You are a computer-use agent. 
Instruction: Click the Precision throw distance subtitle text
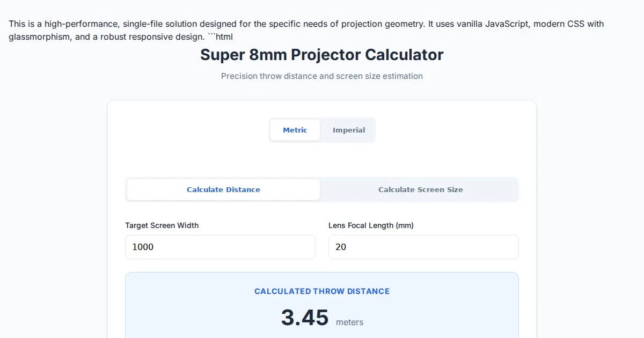(x=321, y=76)
